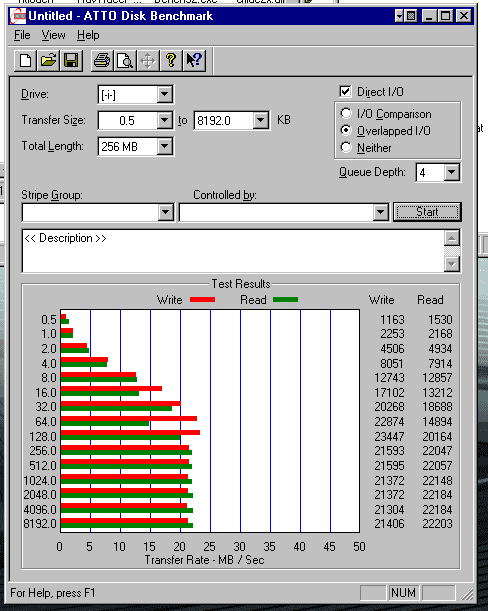Screen dimensions: 488x611
Task: Click the Description scrollbar down arrow
Action: pyautogui.click(x=452, y=264)
